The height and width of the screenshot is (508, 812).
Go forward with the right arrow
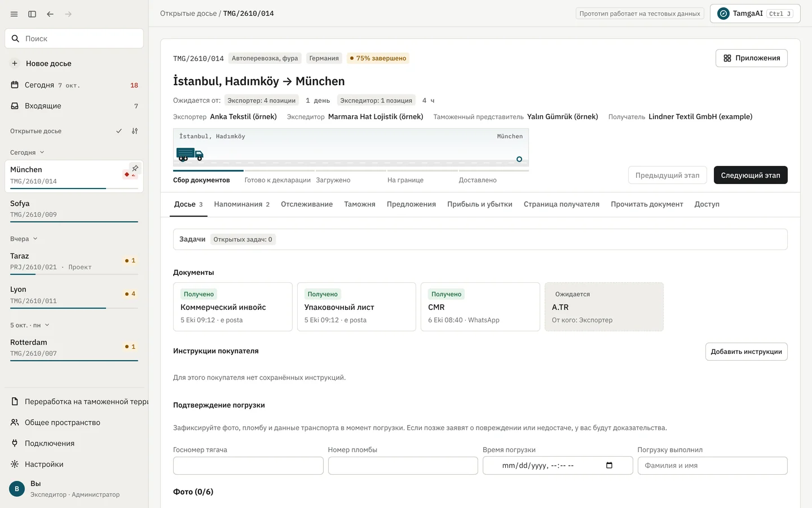(68, 14)
